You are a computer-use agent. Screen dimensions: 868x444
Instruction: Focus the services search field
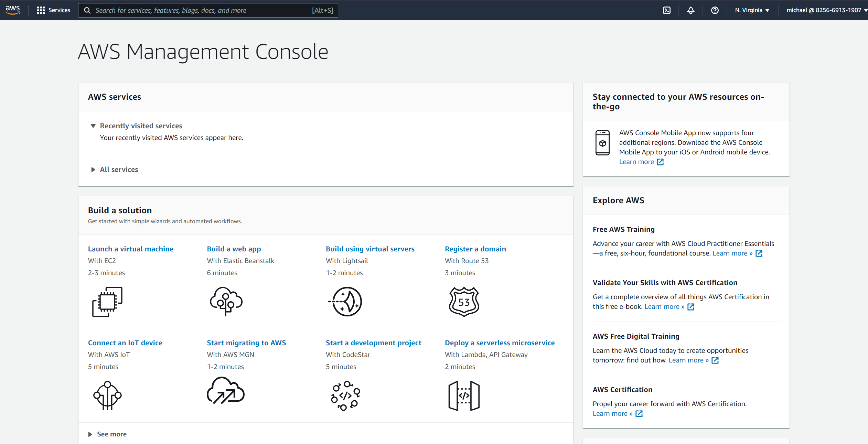pyautogui.click(x=208, y=10)
